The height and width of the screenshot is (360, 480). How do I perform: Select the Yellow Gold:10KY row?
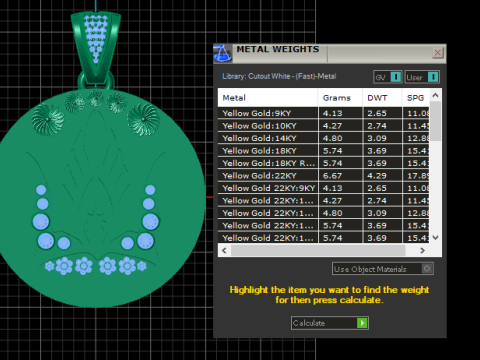click(x=324, y=126)
